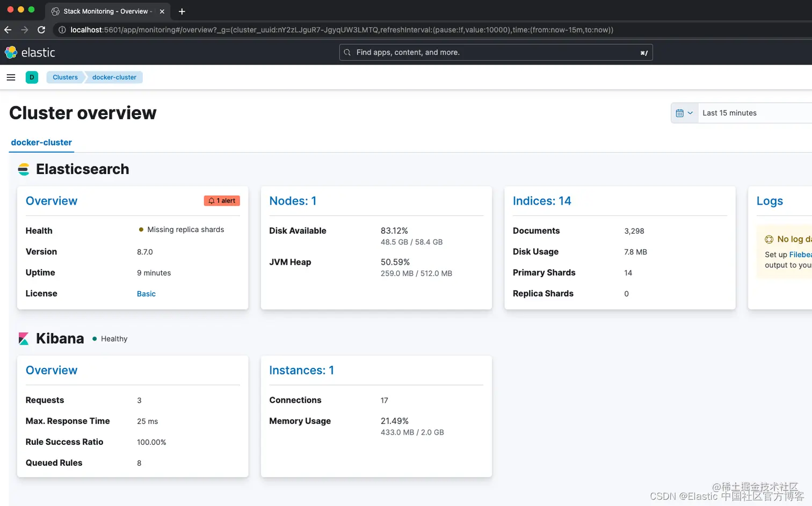Click the site info icon in address bar
Viewport: 812px width, 506px height.
[x=62, y=30]
